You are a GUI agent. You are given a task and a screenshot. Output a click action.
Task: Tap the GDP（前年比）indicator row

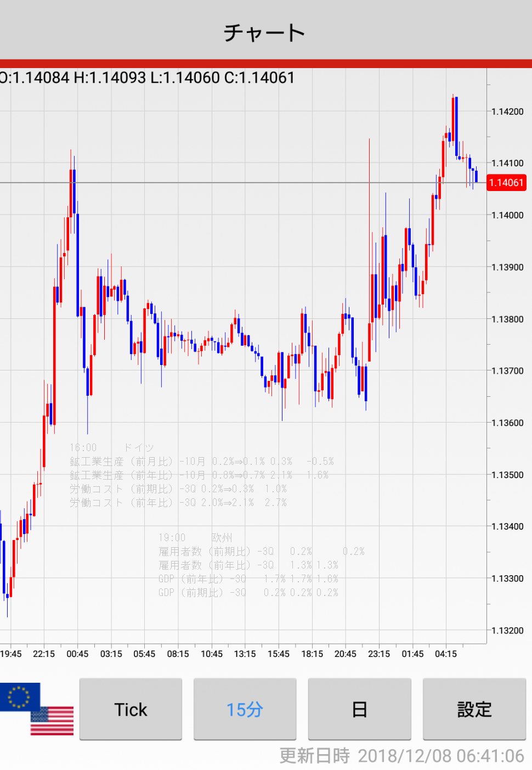click(x=248, y=579)
